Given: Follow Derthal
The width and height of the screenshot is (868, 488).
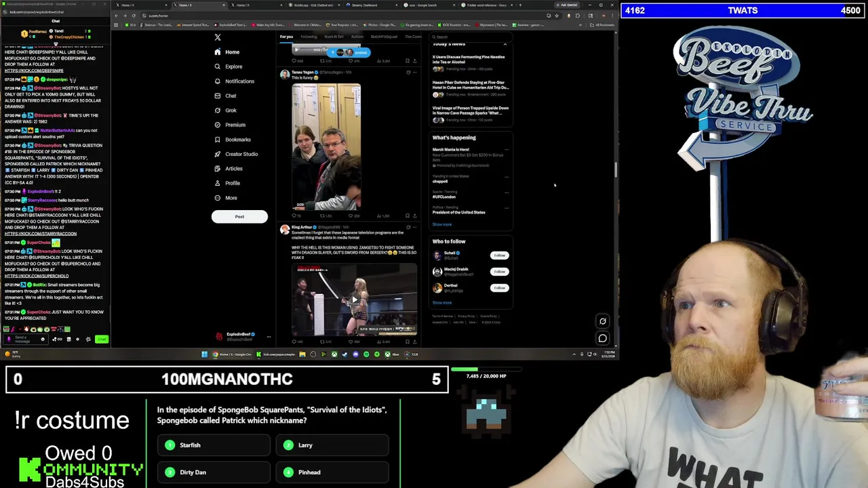Looking at the screenshot, I should coord(499,288).
